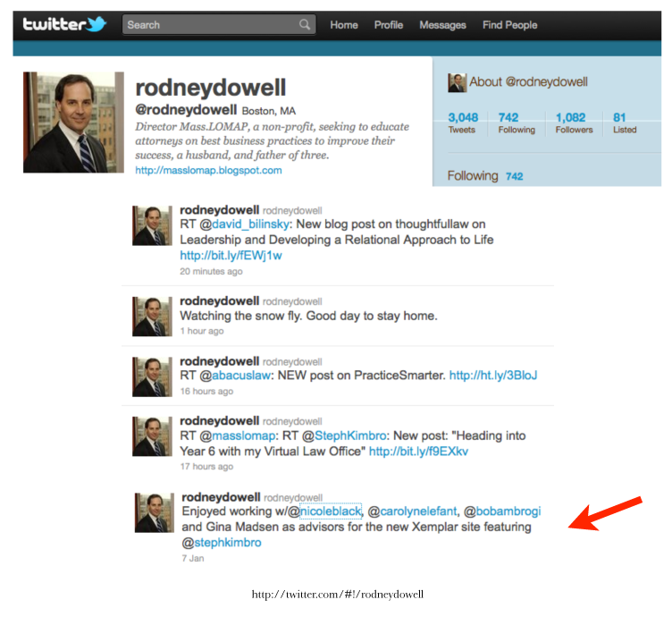This screenshot has width=672, height=625.
Task: Click avatar on the david_bilinsky retweet
Action: pyautogui.click(x=152, y=225)
